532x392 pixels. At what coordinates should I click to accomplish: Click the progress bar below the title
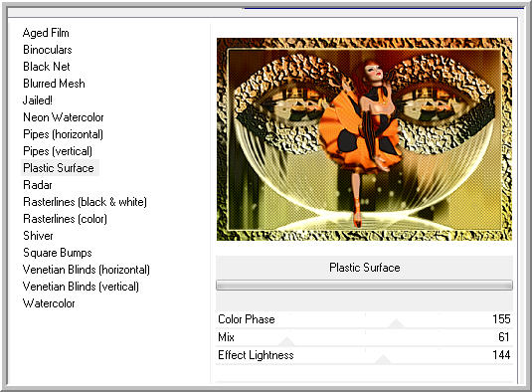pos(364,286)
